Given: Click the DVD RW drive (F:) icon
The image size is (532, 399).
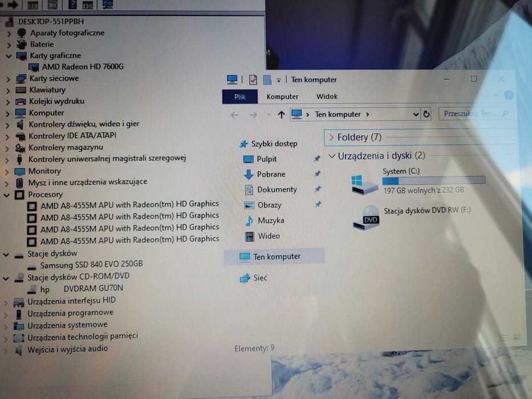Looking at the screenshot, I should (367, 218).
